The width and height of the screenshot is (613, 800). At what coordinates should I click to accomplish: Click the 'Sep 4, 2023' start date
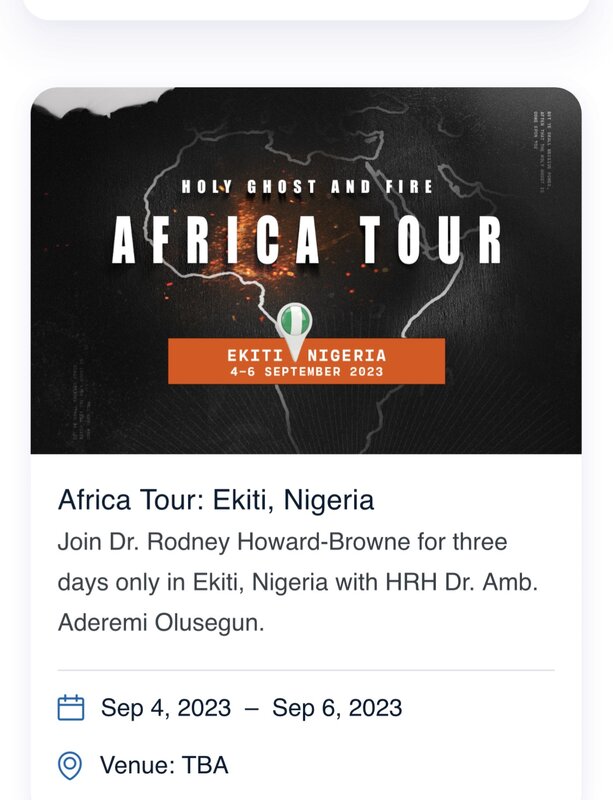(x=167, y=708)
